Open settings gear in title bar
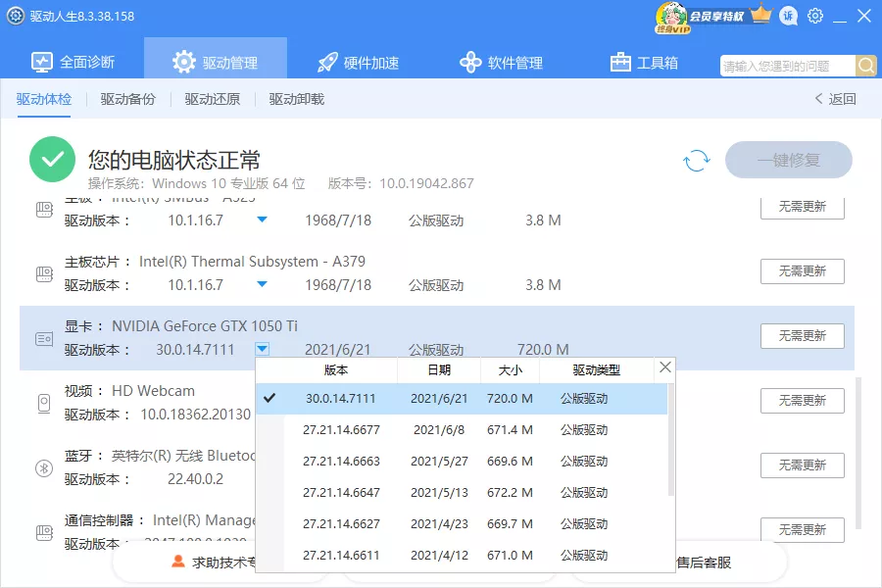The width and height of the screenshot is (882, 588). click(815, 16)
